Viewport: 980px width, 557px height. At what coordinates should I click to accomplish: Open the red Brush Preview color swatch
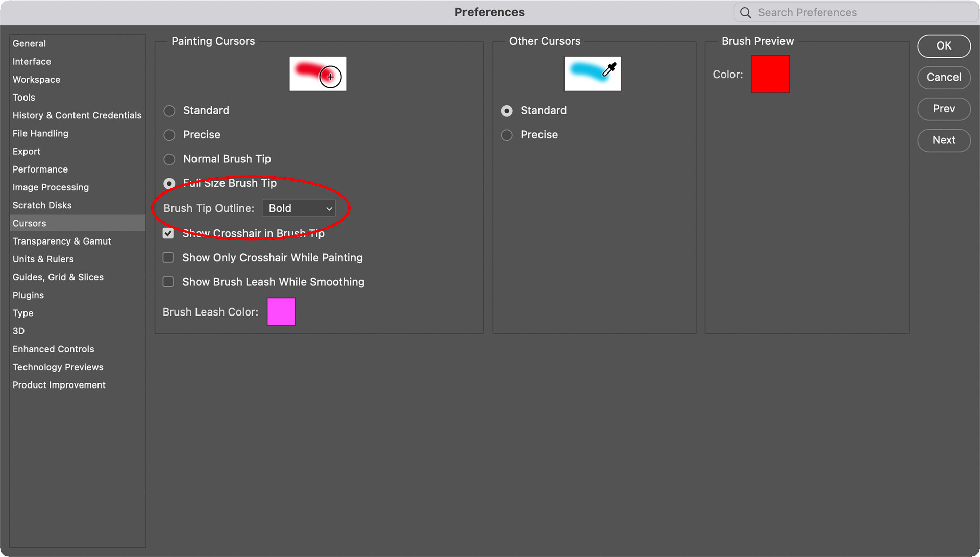pos(770,75)
